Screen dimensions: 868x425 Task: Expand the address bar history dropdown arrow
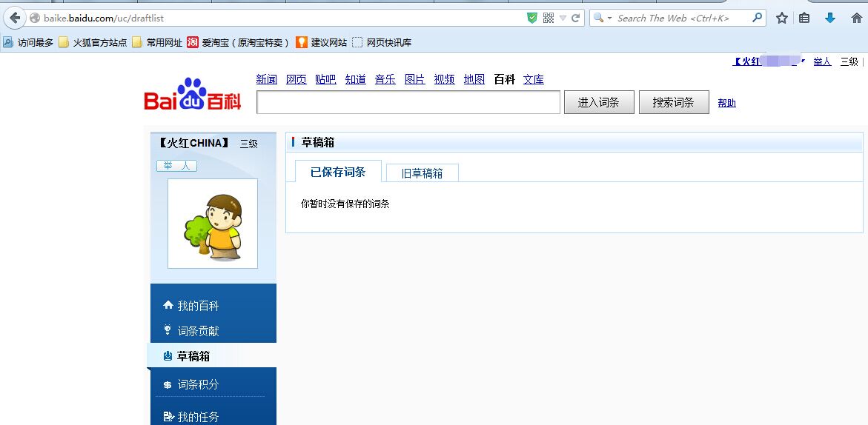[563, 19]
